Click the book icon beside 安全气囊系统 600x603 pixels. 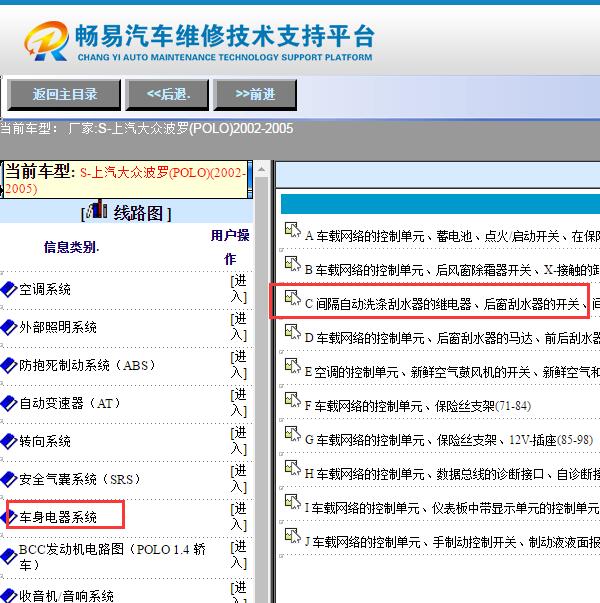pos(8,479)
